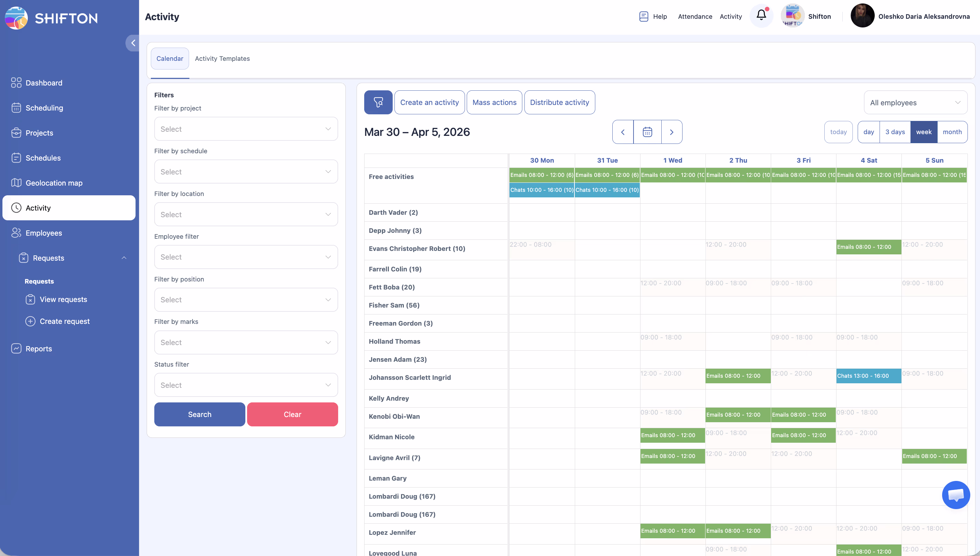
Task: Click the Create an activity button
Action: [429, 103]
